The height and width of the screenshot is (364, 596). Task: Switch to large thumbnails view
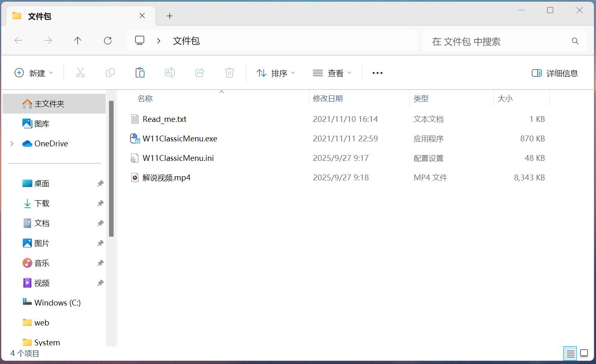(x=584, y=353)
